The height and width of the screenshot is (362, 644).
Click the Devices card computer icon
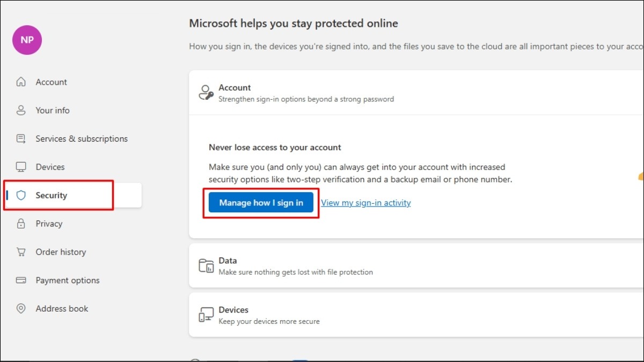206,315
